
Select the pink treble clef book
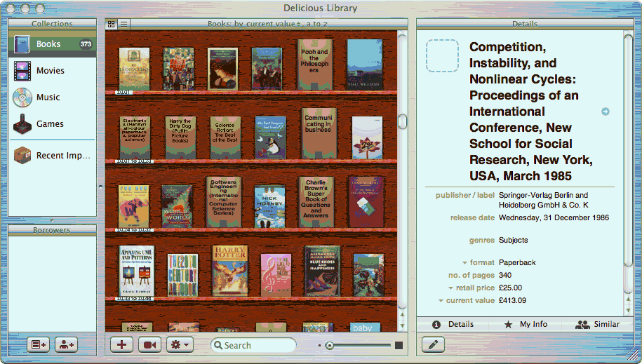click(x=276, y=275)
